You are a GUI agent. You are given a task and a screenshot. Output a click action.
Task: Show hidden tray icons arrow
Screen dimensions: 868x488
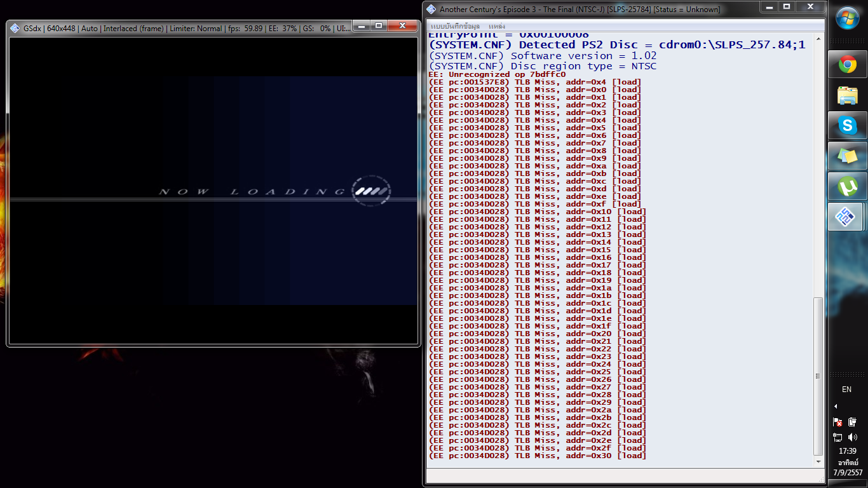click(836, 406)
